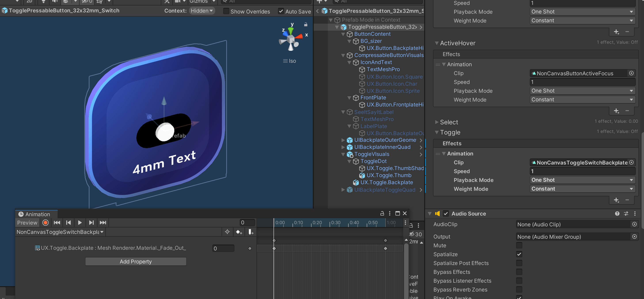Expand the Select state foldout

coord(437,122)
